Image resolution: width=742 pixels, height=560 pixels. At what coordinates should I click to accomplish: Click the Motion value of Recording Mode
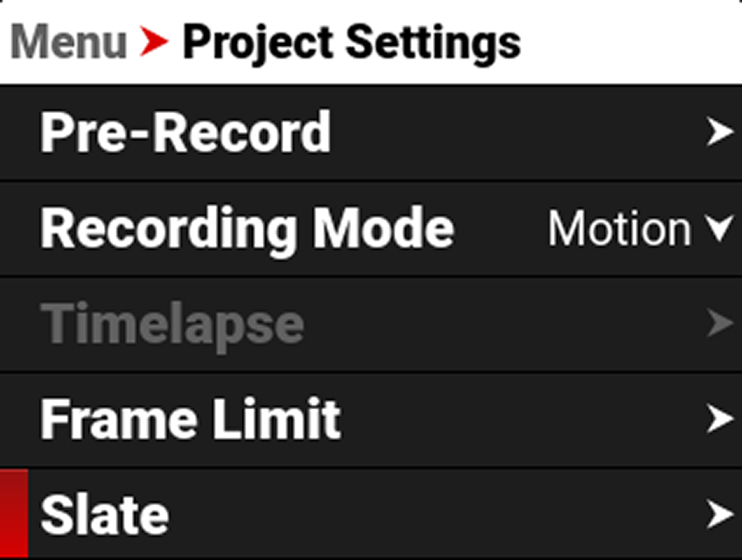pos(619,229)
